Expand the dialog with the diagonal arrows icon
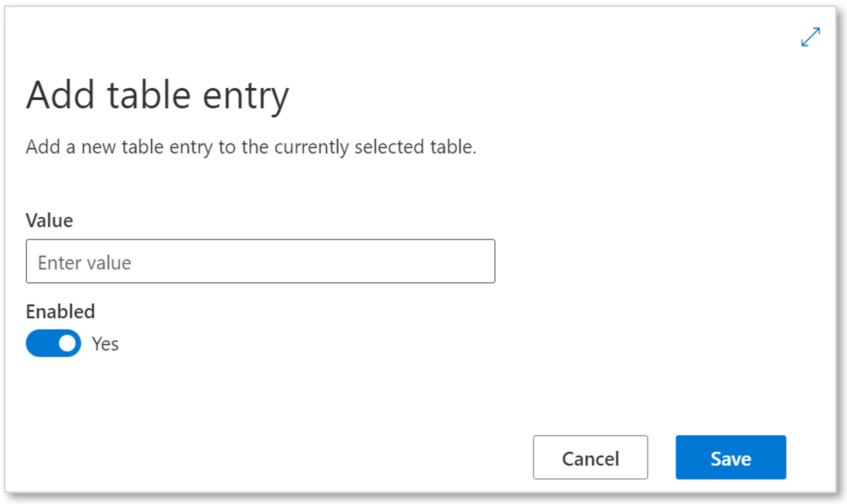The image size is (847, 504). pos(811,37)
